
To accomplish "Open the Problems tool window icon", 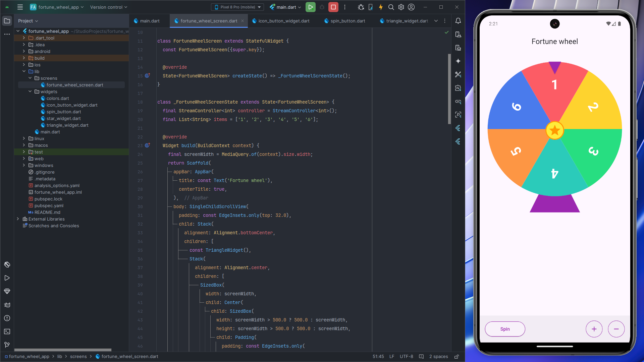I will pos(7,318).
